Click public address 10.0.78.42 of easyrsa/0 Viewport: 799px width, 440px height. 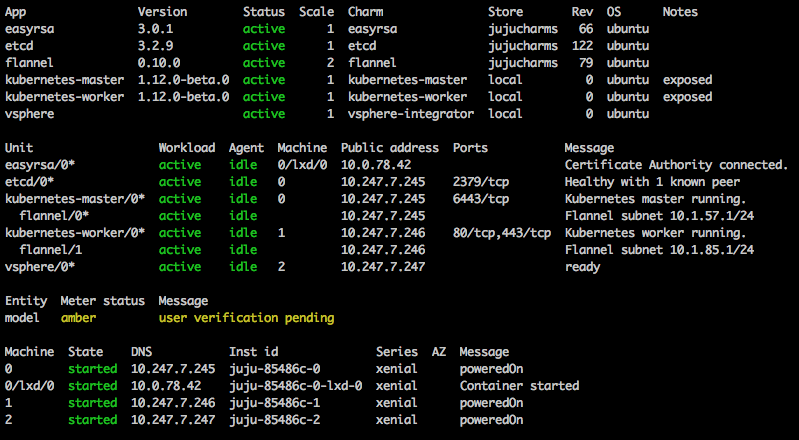376,165
